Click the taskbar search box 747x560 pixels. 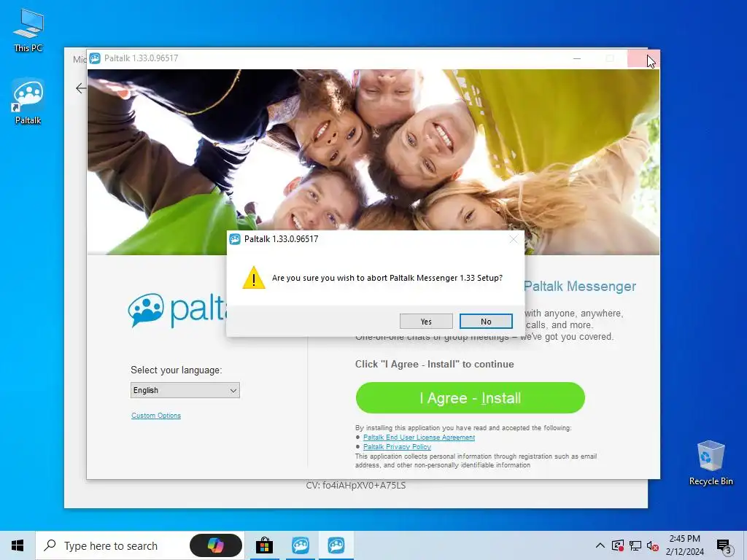click(141, 545)
